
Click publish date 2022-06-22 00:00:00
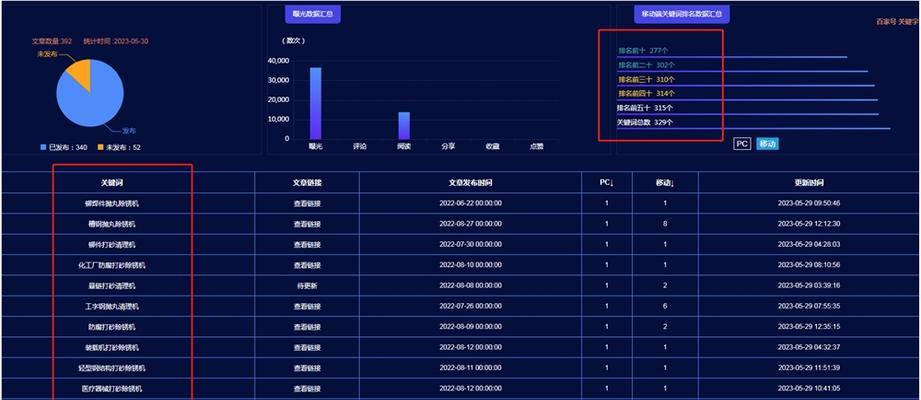coord(470,204)
